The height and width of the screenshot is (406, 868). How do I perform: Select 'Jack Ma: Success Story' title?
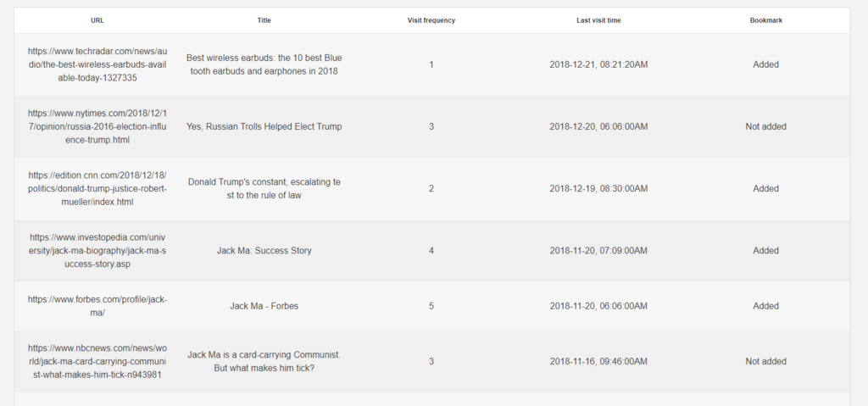(264, 251)
